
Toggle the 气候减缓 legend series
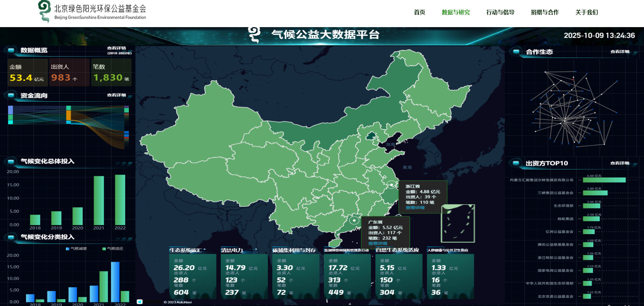tap(76, 249)
